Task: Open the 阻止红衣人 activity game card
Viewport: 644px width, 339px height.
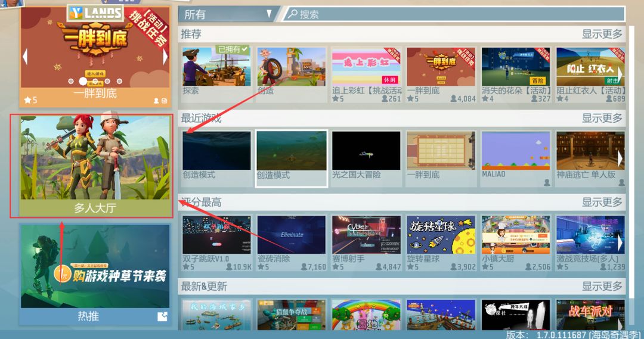Action: click(590, 74)
